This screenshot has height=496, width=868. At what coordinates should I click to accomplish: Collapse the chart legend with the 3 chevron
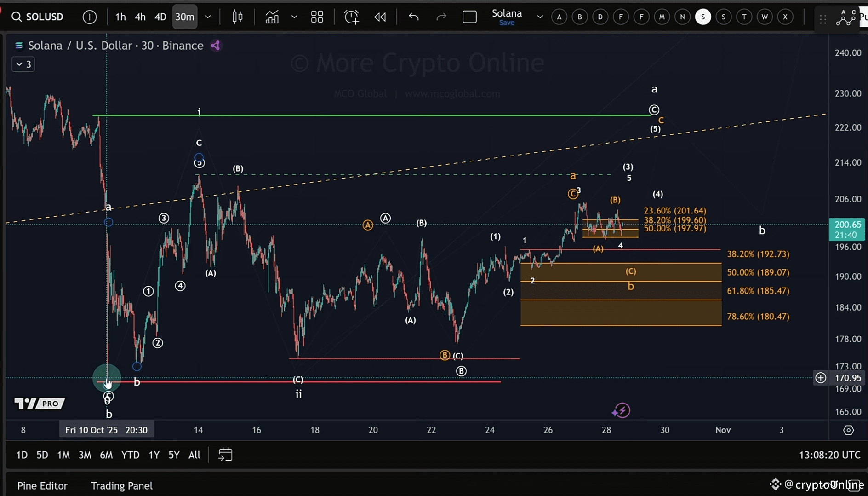pyautogui.click(x=23, y=64)
